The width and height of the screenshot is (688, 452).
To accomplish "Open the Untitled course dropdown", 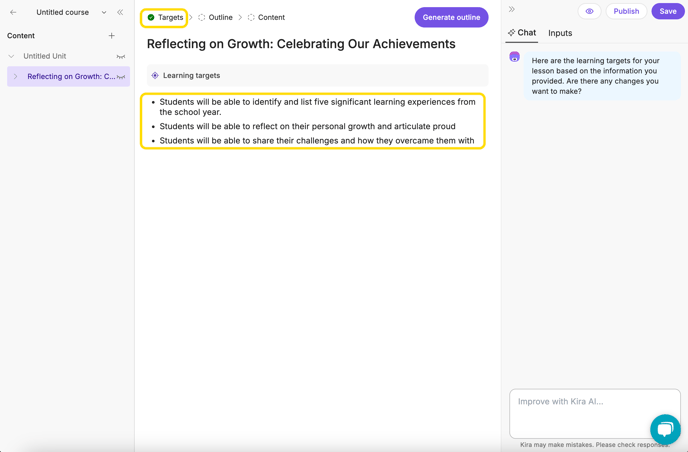I will 104,12.
